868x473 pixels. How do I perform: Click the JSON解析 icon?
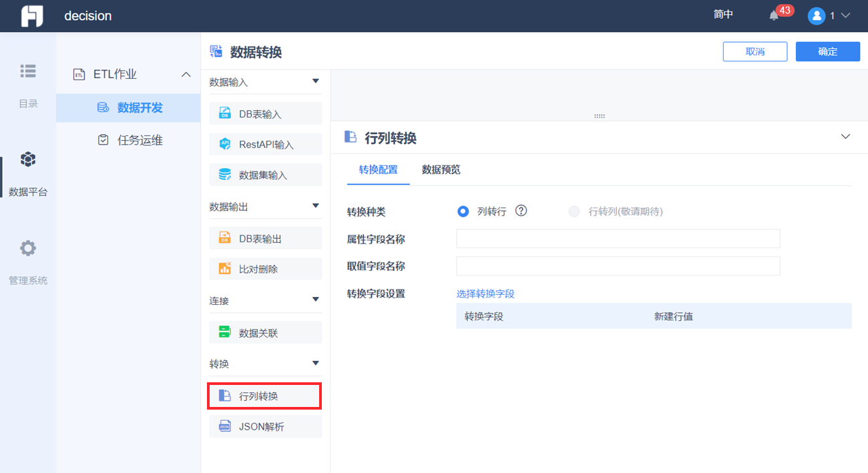[225, 426]
